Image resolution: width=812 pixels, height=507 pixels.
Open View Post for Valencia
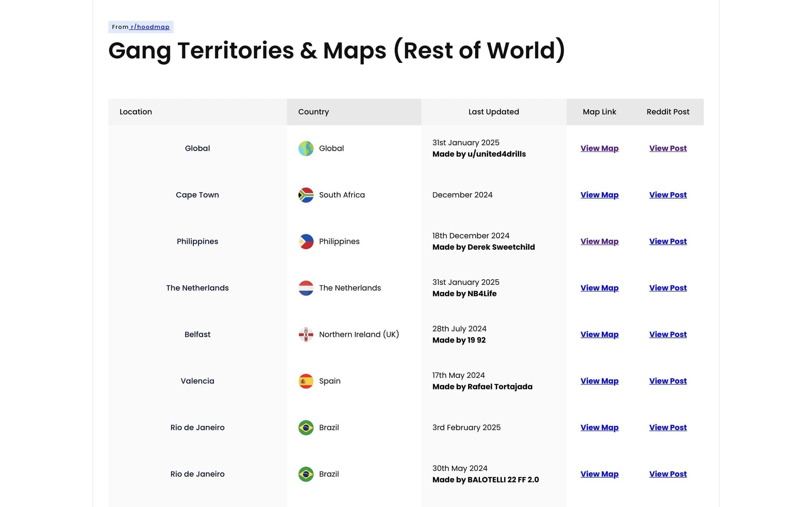pyautogui.click(x=668, y=381)
